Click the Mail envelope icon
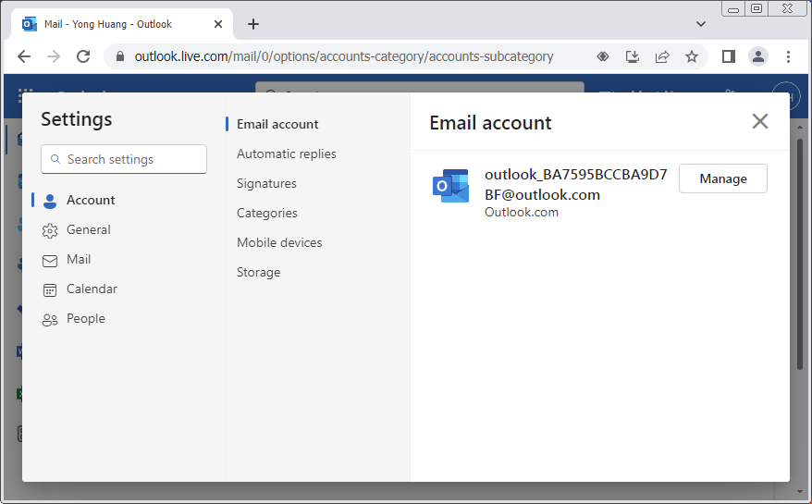The height and width of the screenshot is (504, 812). pos(50,261)
